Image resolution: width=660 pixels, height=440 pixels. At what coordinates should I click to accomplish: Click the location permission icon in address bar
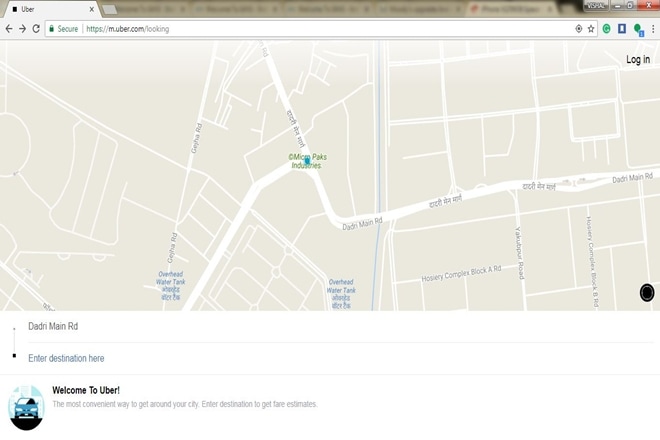(578, 29)
